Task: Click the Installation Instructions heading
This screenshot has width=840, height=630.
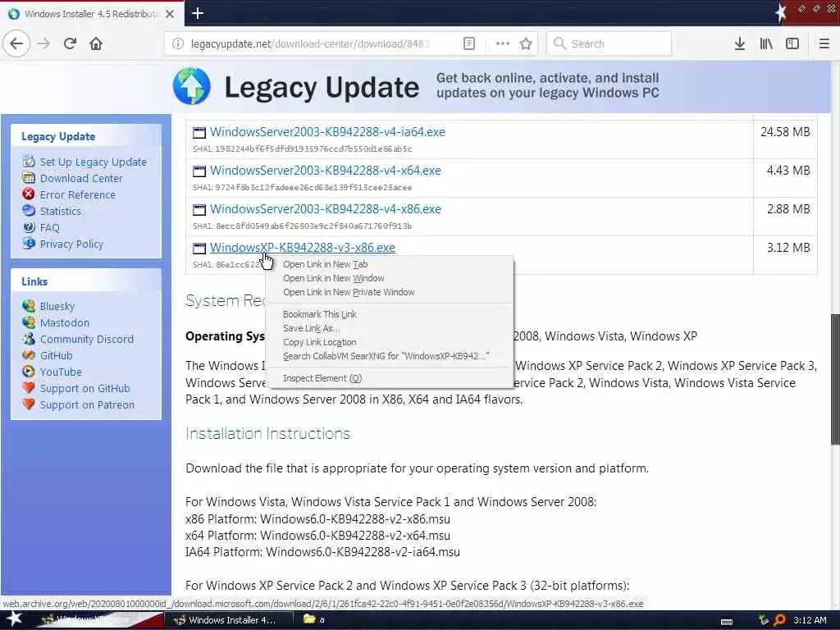Action: pos(268,433)
